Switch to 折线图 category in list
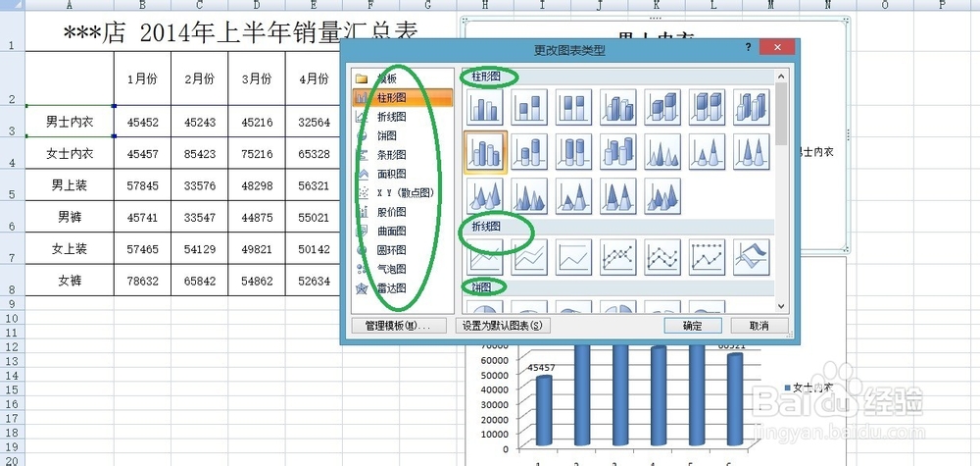The width and height of the screenshot is (980, 466). click(x=402, y=117)
